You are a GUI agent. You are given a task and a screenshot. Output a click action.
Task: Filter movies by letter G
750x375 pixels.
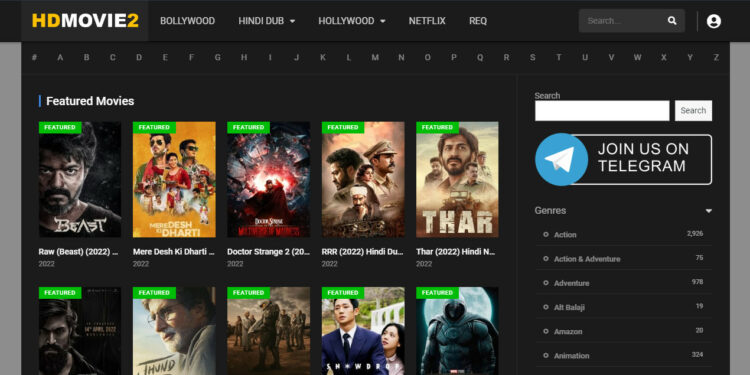coord(218,57)
